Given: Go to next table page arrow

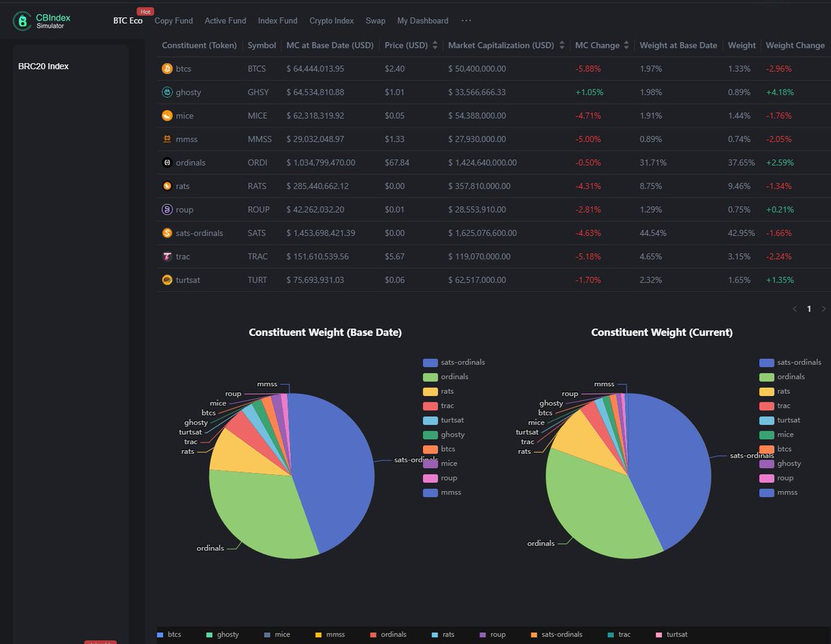Looking at the screenshot, I should click(823, 309).
